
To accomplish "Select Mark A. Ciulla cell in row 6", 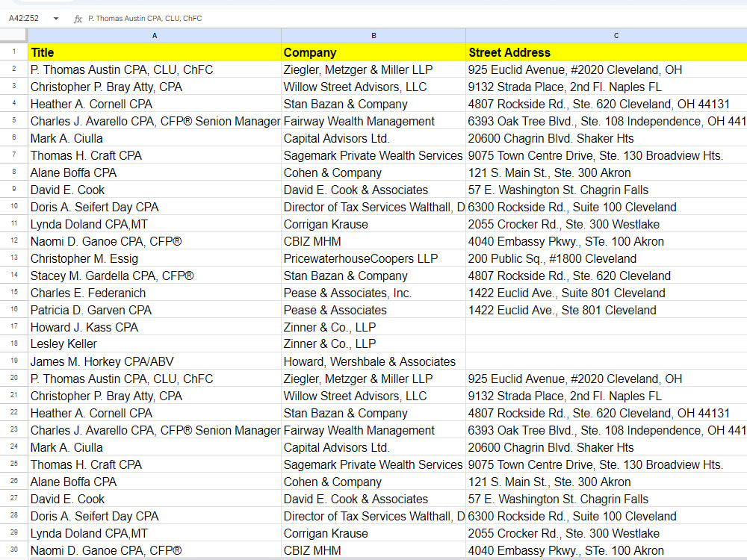I will [x=155, y=138].
